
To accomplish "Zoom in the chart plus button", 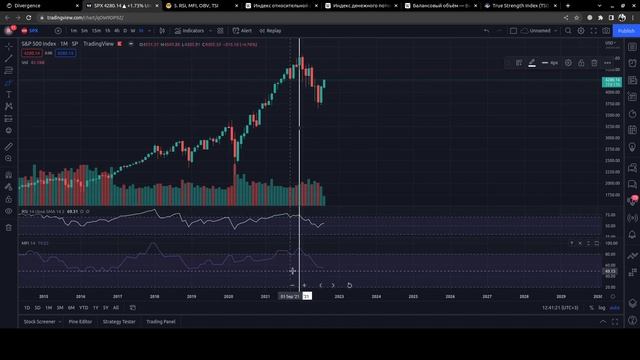I will pos(304,285).
